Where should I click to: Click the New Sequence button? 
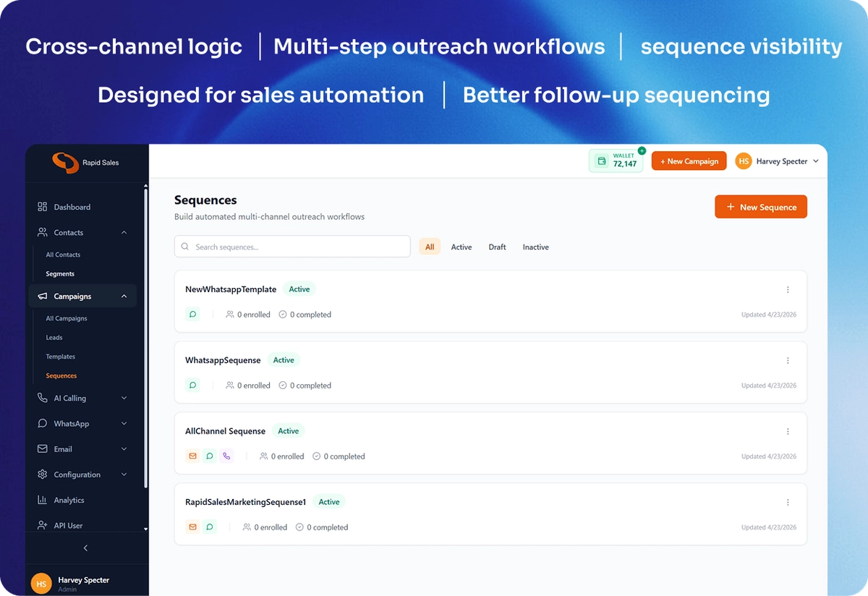pyautogui.click(x=761, y=207)
